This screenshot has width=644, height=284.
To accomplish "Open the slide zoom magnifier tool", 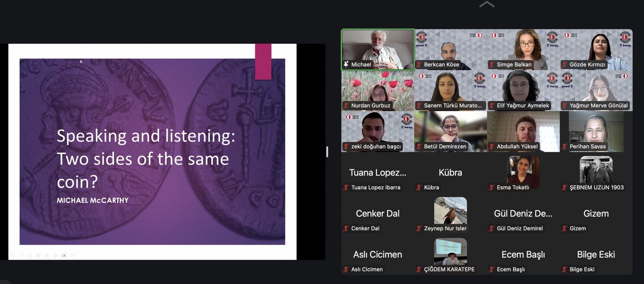I will 47,256.
